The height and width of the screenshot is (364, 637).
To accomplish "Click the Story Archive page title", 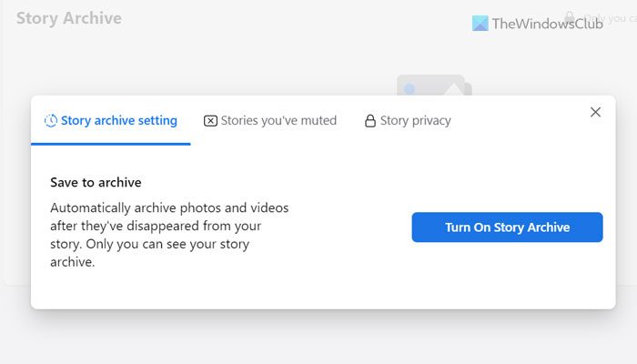I will (x=69, y=18).
